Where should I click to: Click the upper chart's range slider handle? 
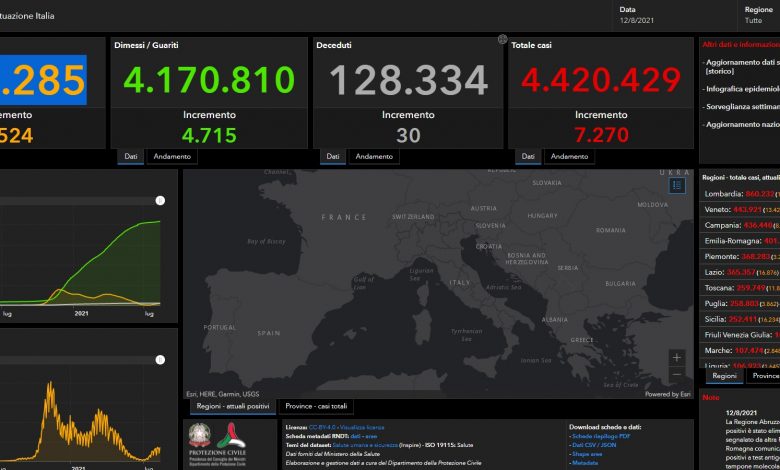click(159, 201)
